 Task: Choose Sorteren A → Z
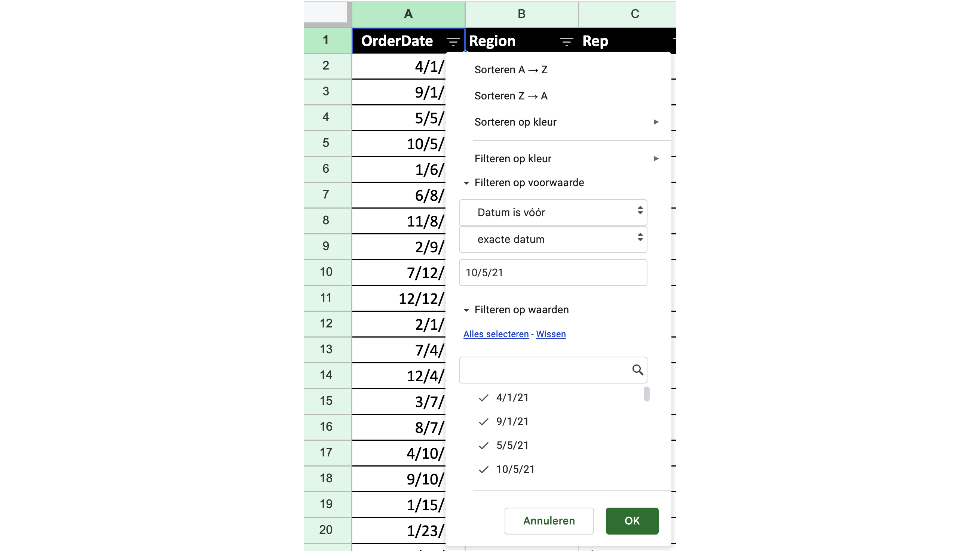tap(511, 70)
